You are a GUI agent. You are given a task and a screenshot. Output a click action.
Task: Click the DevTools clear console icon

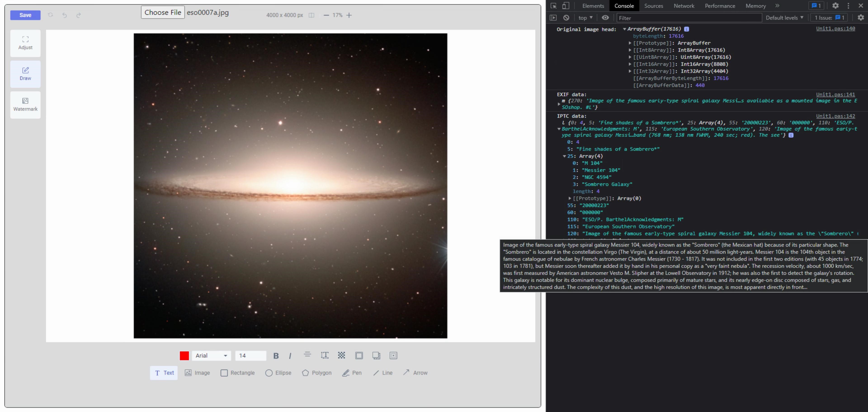click(566, 18)
